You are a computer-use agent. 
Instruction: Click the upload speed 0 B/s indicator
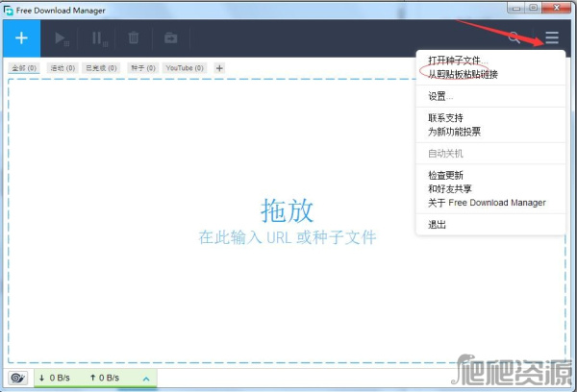click(105, 378)
